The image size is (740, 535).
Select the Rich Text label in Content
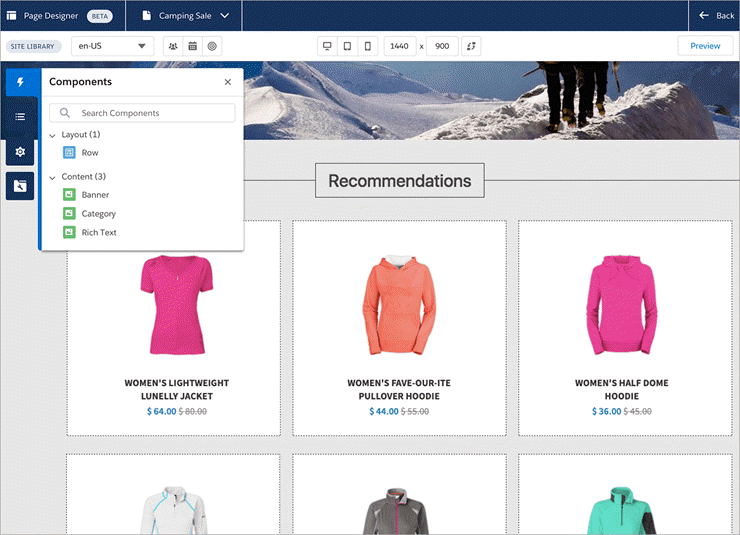tap(99, 233)
